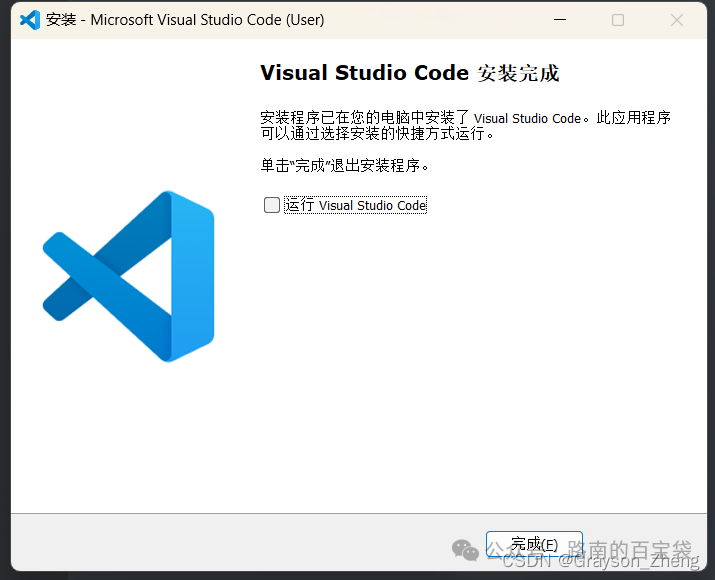
Task: Click the 运行 Visual Studio Code label text
Action: 356,205
